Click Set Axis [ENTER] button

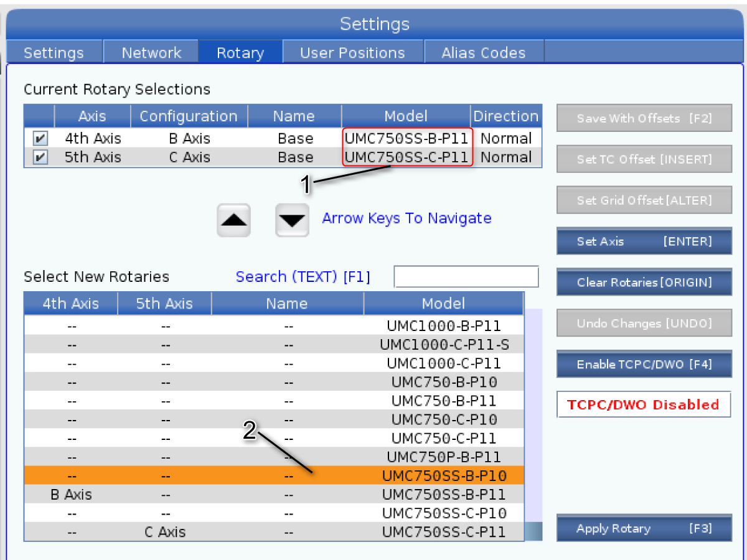click(x=644, y=241)
